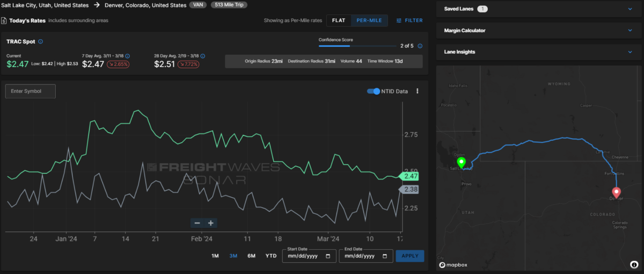Zoom out the chart with minus button
644x274 pixels.
coord(197,223)
